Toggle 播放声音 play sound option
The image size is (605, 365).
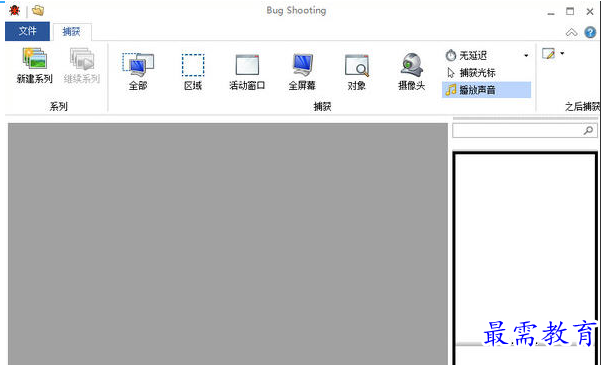(x=487, y=90)
